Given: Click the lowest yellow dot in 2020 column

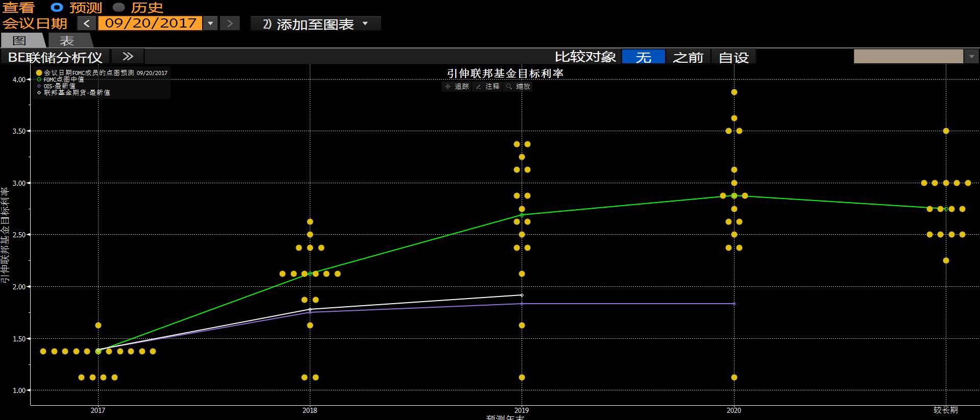Looking at the screenshot, I should [734, 378].
